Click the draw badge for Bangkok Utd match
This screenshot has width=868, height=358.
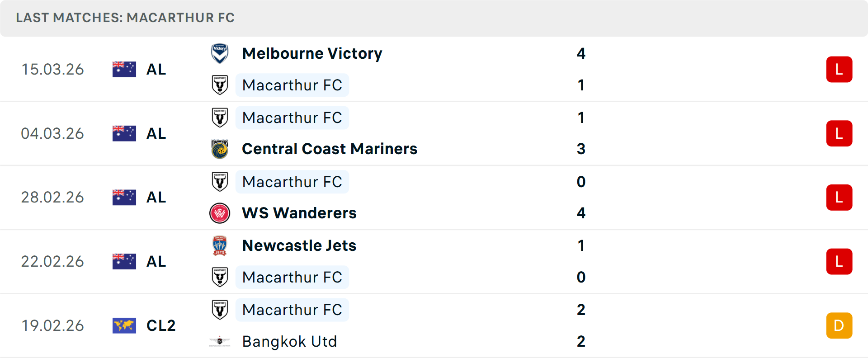point(839,325)
